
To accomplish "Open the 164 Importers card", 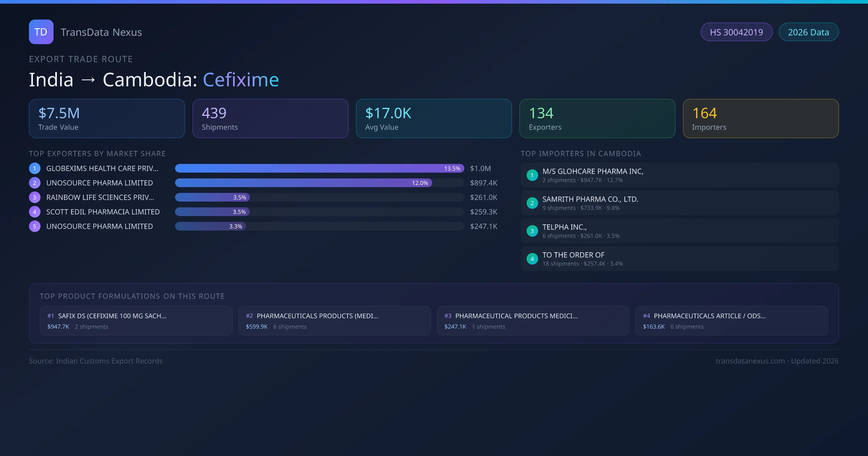I will (x=761, y=118).
